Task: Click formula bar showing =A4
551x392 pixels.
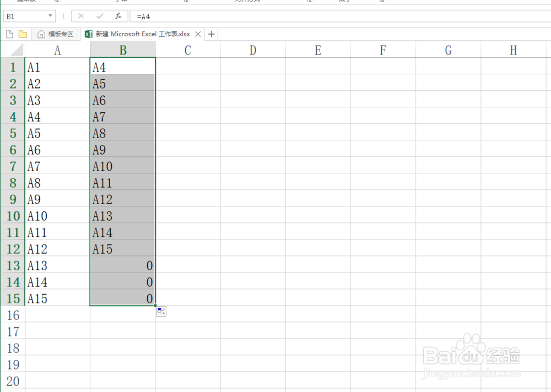Action: [340, 16]
